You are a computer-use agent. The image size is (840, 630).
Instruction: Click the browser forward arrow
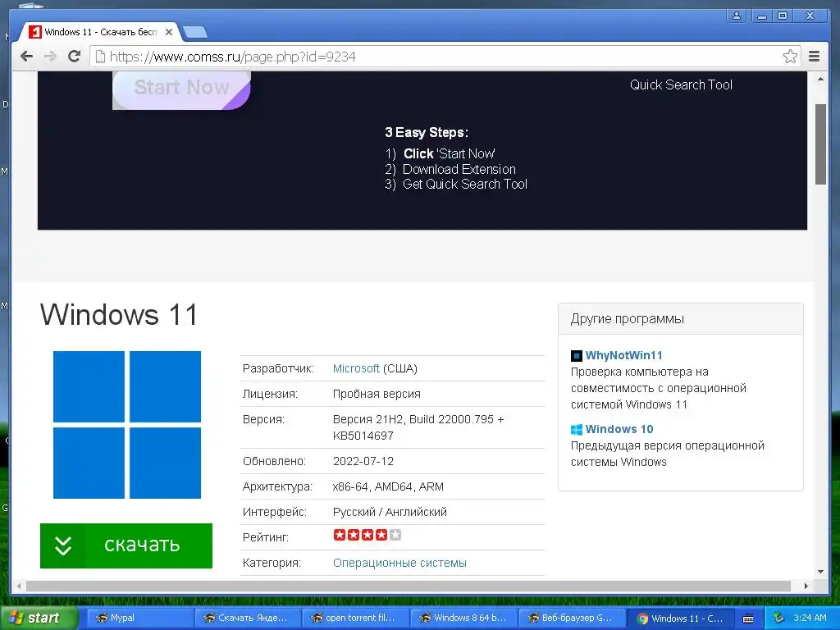(50, 57)
